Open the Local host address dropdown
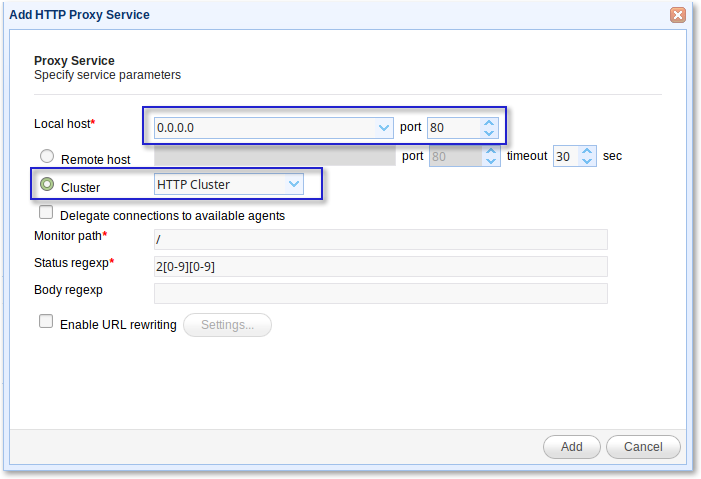701x479 pixels. 383,128
